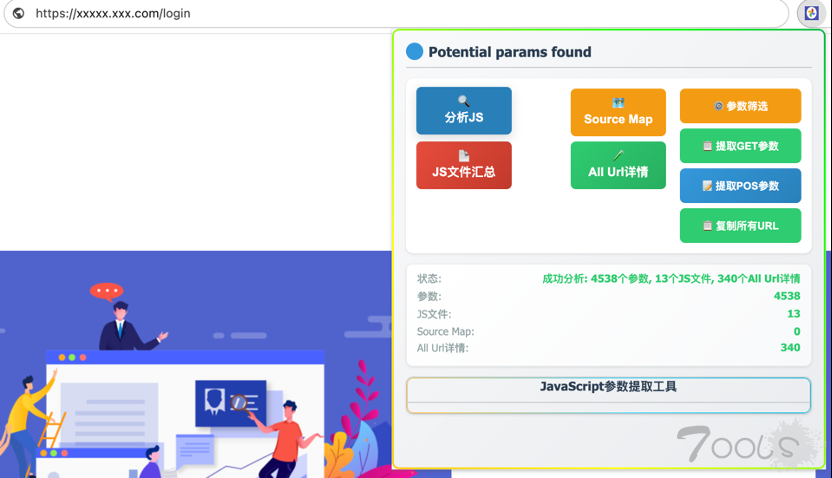Click the profile card with magnifier illustration

point(231,403)
